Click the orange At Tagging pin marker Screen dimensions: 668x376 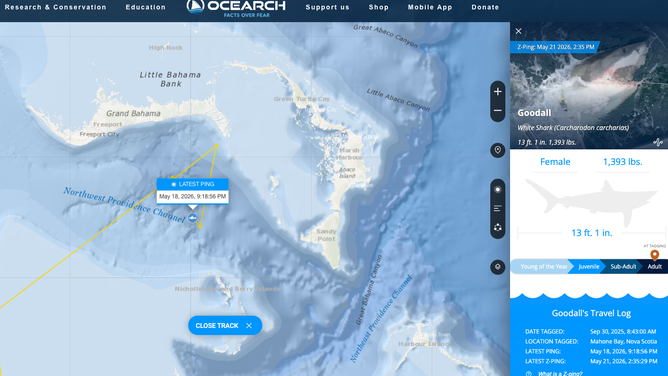tap(655, 255)
